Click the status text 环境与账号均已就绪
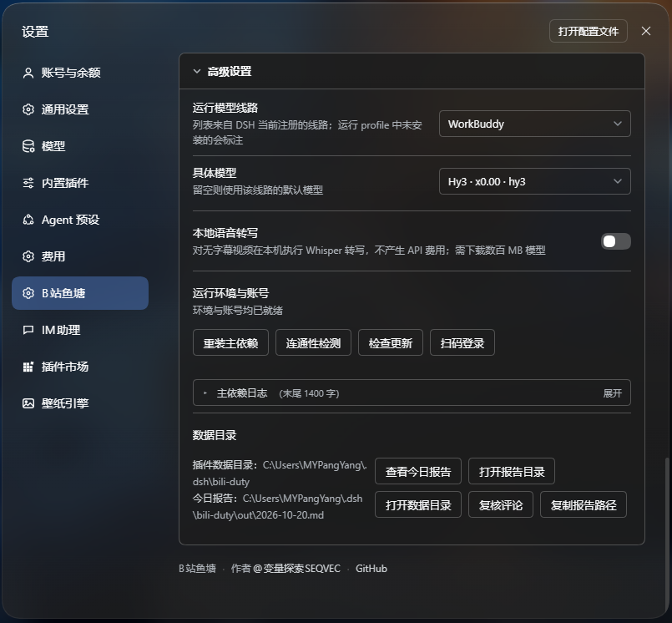672x623 pixels. pyautogui.click(x=237, y=311)
